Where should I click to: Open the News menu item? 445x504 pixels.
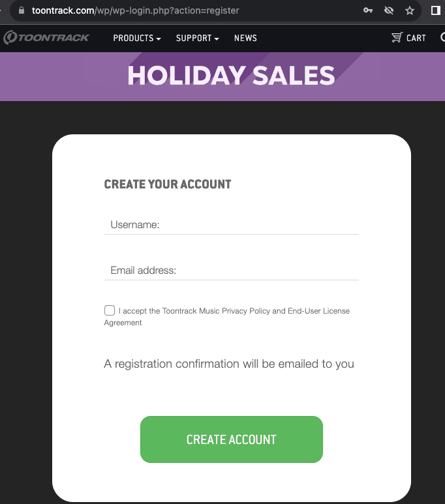pyautogui.click(x=245, y=38)
